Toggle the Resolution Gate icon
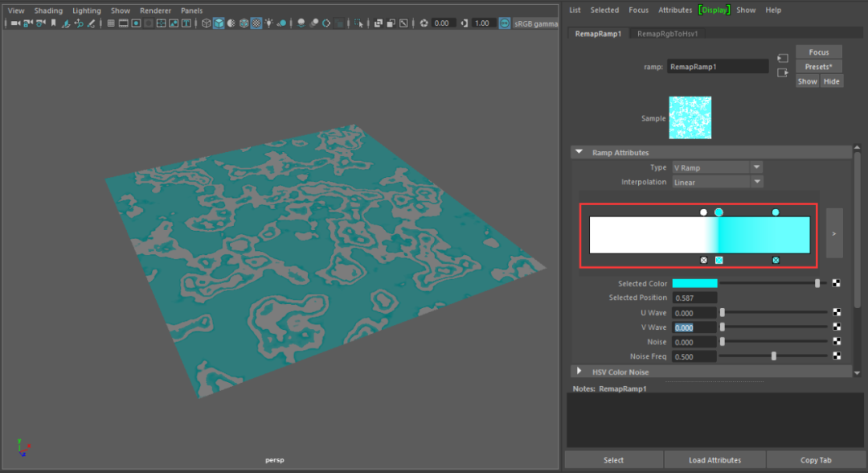This screenshot has height=473, width=868. click(136, 23)
